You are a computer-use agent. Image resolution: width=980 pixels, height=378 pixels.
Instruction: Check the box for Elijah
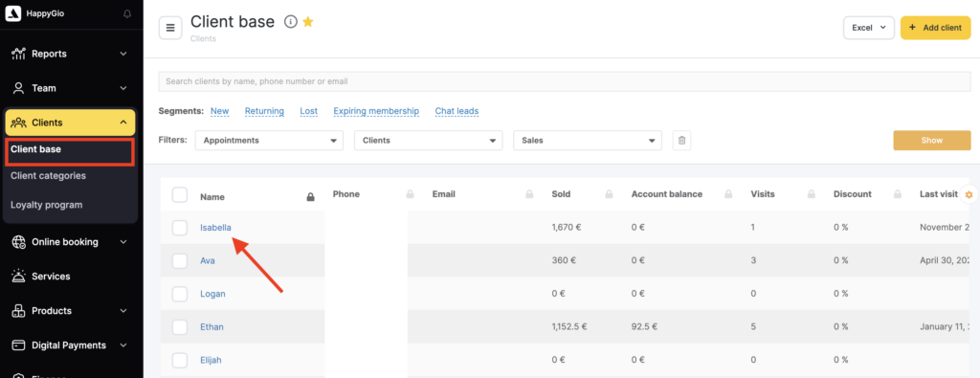tap(179, 360)
